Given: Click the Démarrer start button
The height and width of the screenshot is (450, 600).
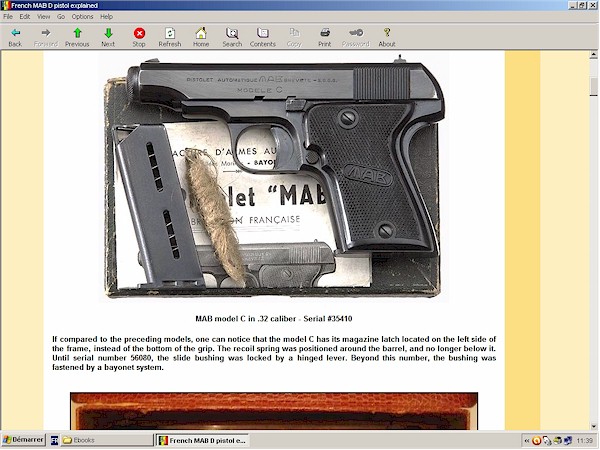Looking at the screenshot, I should (23, 440).
